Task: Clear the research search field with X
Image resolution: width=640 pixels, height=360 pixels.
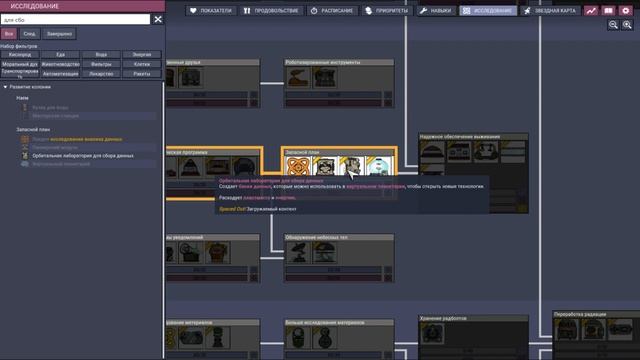Action: tap(158, 19)
